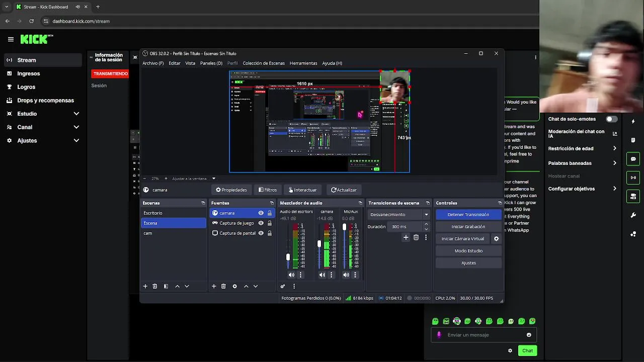The width and height of the screenshot is (644, 362).
Task: Open Desvanecimiento transition dropdown
Action: (x=399, y=215)
